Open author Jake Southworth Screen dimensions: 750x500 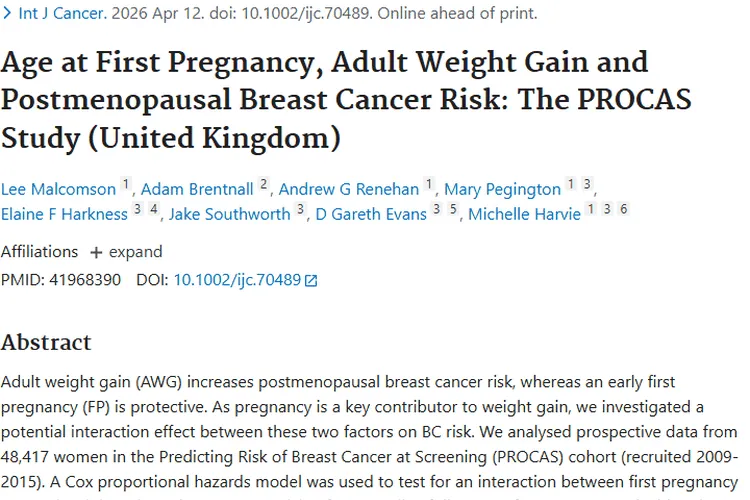coord(230,214)
